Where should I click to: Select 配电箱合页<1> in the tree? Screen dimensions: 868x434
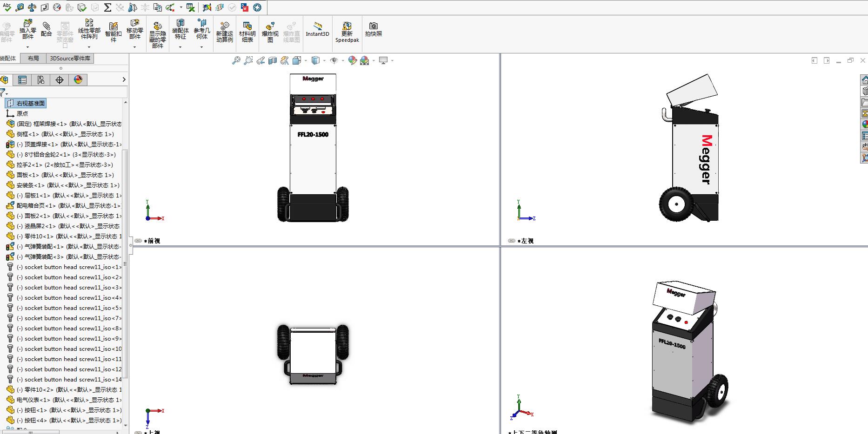64,205
